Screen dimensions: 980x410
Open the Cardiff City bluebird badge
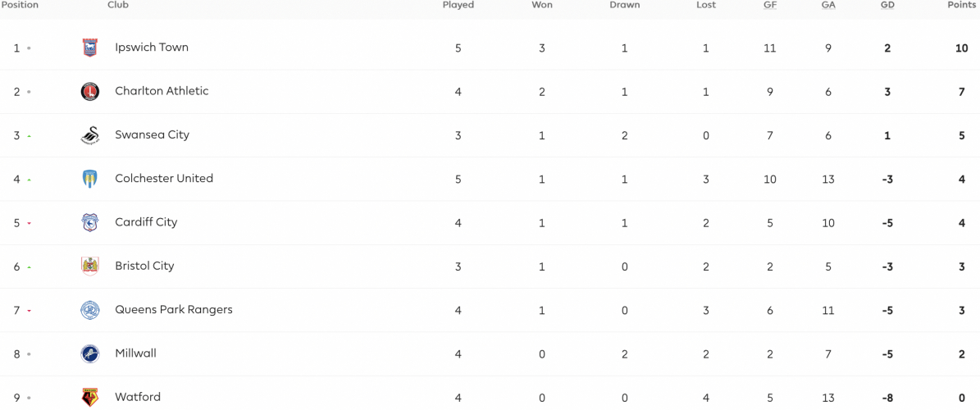coord(90,222)
